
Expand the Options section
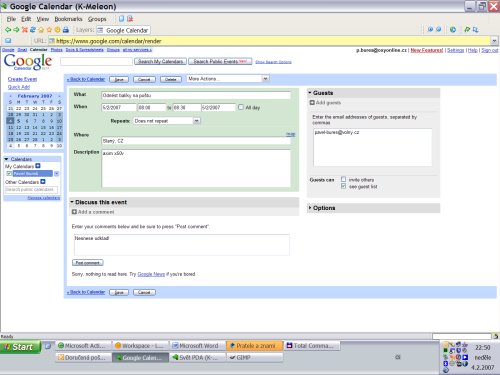[310, 208]
